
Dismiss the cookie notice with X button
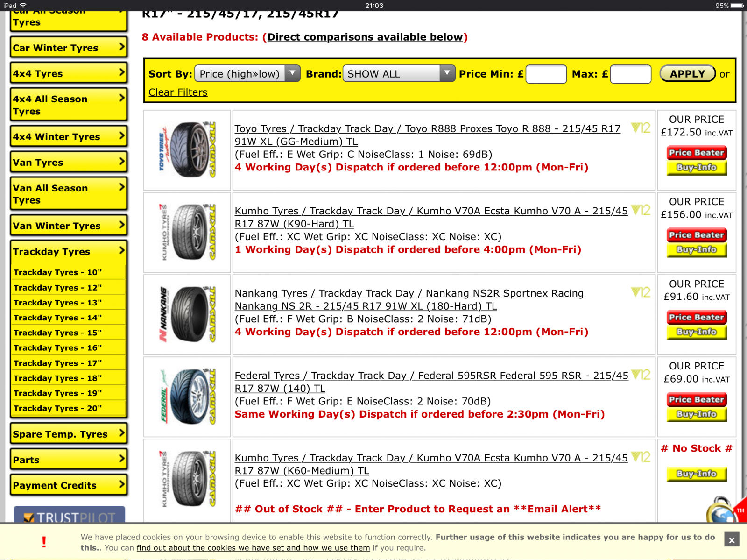731,539
